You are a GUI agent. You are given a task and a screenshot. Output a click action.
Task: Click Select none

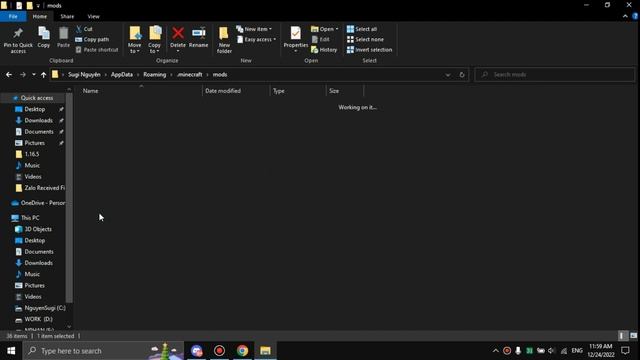[x=365, y=40]
